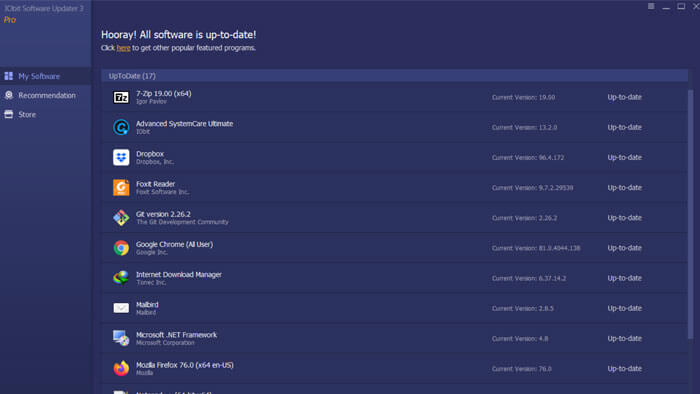Click Up-to-date status for Mailbird
The image size is (700, 394).
pyautogui.click(x=624, y=308)
